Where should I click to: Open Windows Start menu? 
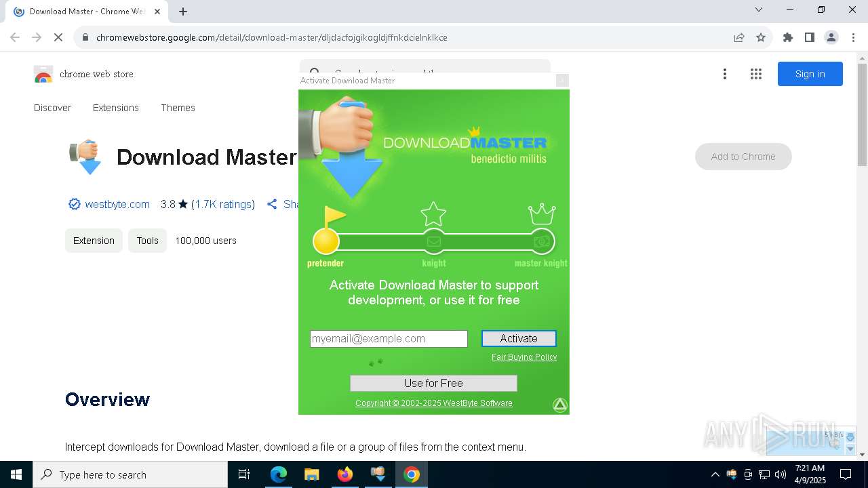click(16, 474)
